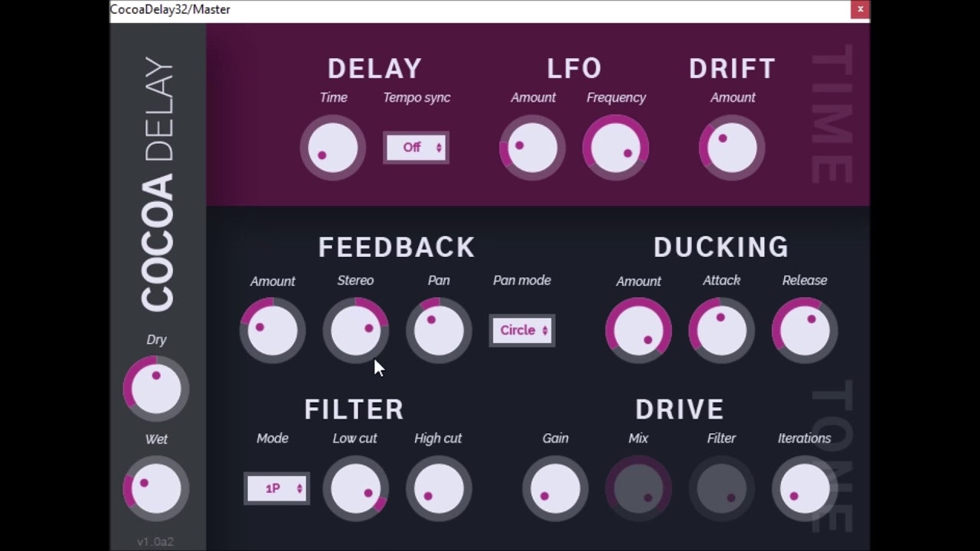Click the DRIFT section heading
The height and width of the screenshot is (551, 980).
(x=732, y=68)
